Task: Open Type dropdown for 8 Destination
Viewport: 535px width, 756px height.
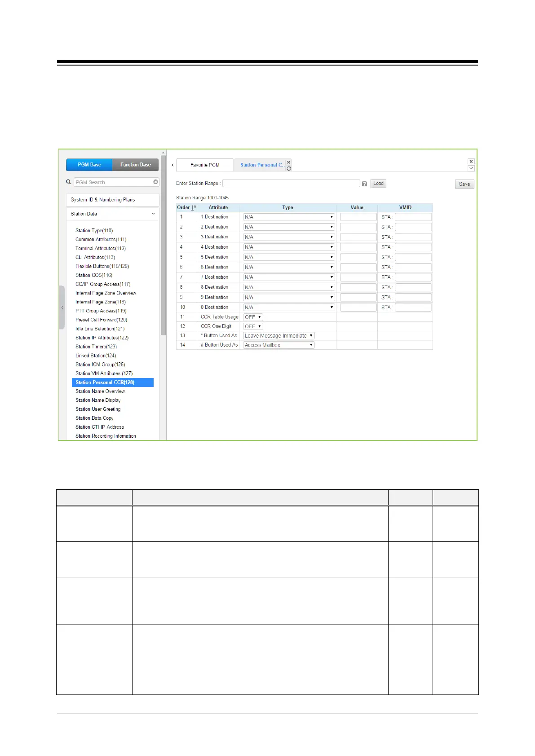Action: click(x=289, y=287)
